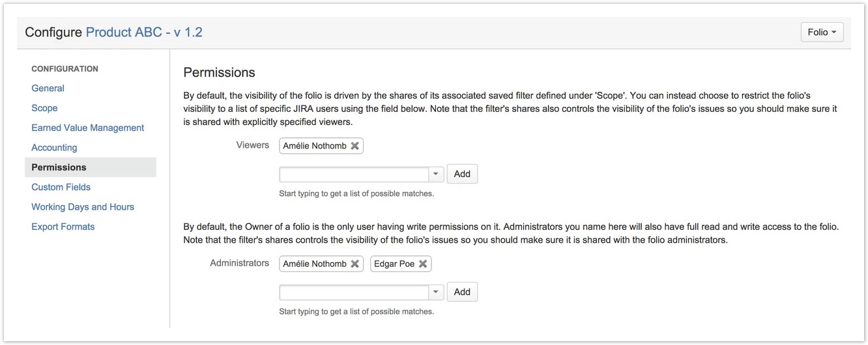
Task: Open the Viewers user dropdown arrow
Action: (436, 174)
